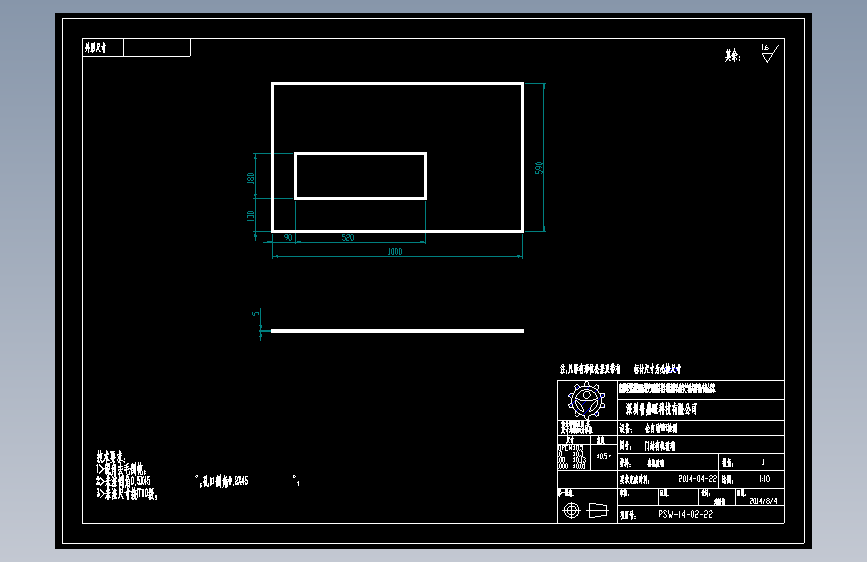This screenshot has height=562, width=867.
Task: Click the note line above the title block
Action: pyautogui.click(x=620, y=369)
